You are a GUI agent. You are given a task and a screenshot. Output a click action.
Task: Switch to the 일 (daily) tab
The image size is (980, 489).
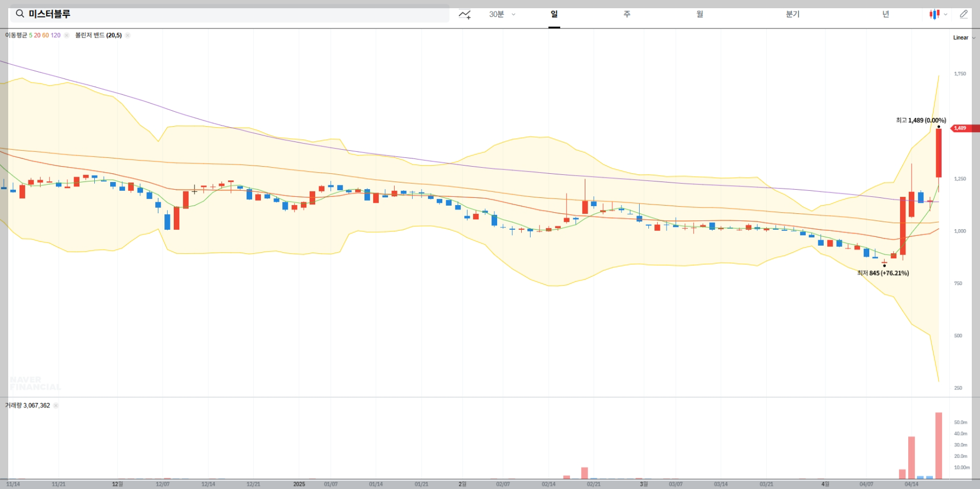[x=554, y=14]
